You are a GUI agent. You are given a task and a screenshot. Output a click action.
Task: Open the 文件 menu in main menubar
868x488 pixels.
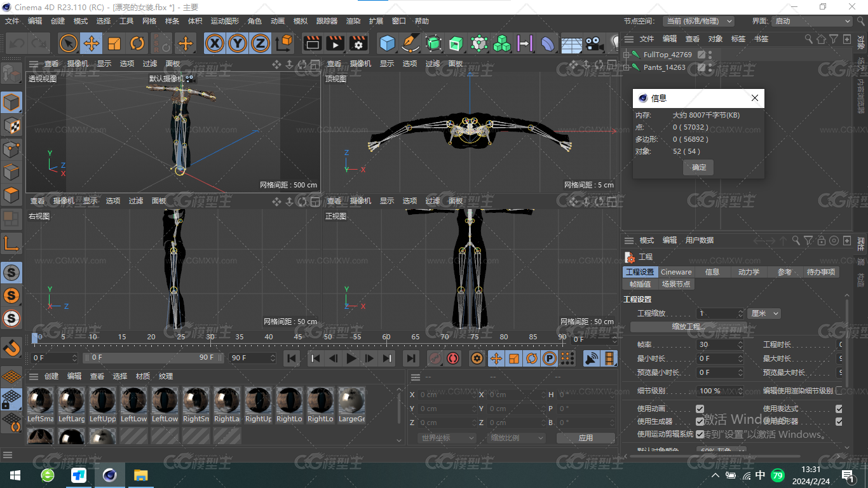point(12,21)
